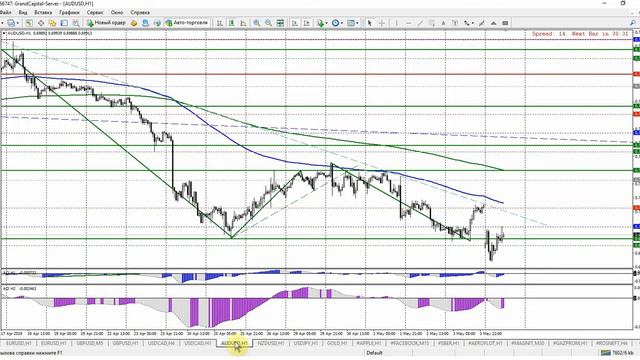Select the arrow cursor tool
Image resolution: width=640 pixels, height=360 pixels.
[369, 23]
